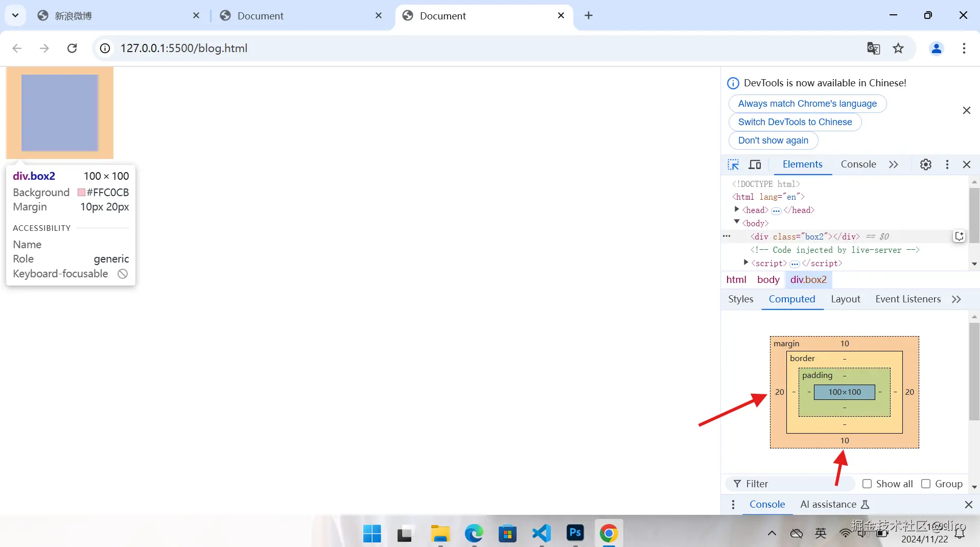This screenshot has width=980, height=547.
Task: Close the DevTools panel
Action: click(x=966, y=164)
